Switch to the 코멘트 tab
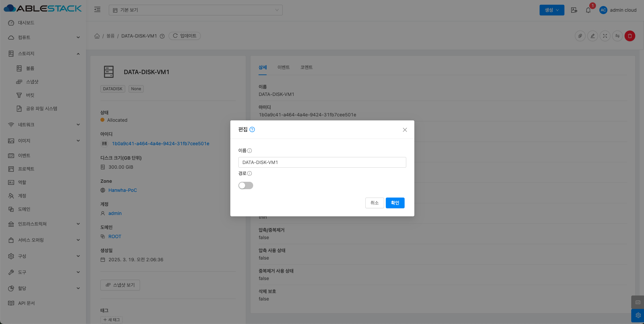 (x=306, y=67)
